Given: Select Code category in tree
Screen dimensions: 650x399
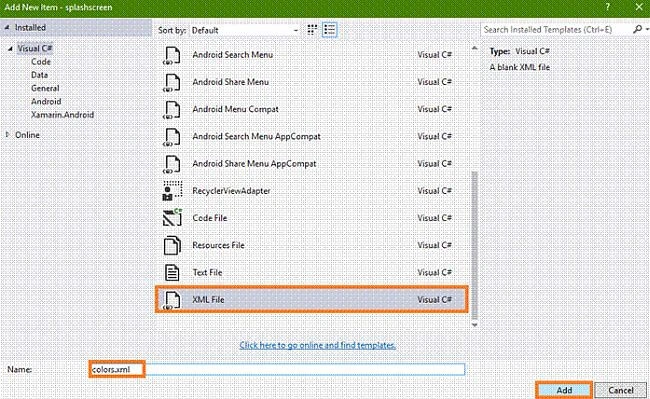Looking at the screenshot, I should click(41, 62).
